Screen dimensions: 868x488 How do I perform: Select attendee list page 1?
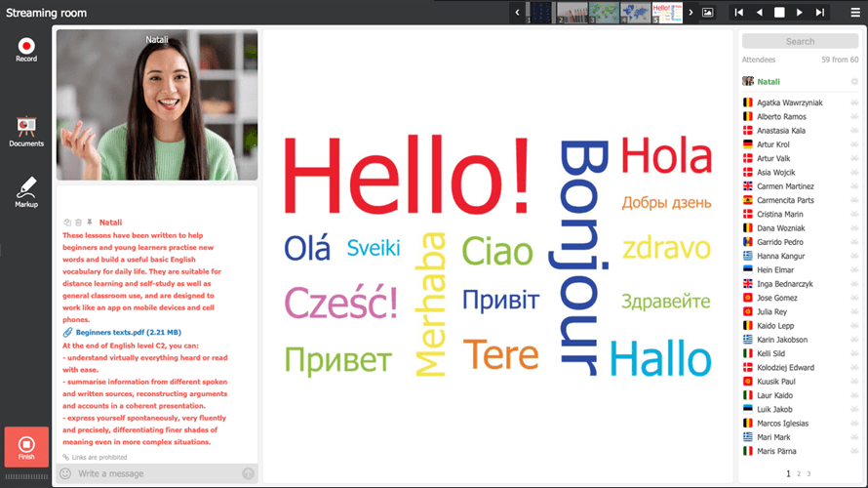pos(788,473)
